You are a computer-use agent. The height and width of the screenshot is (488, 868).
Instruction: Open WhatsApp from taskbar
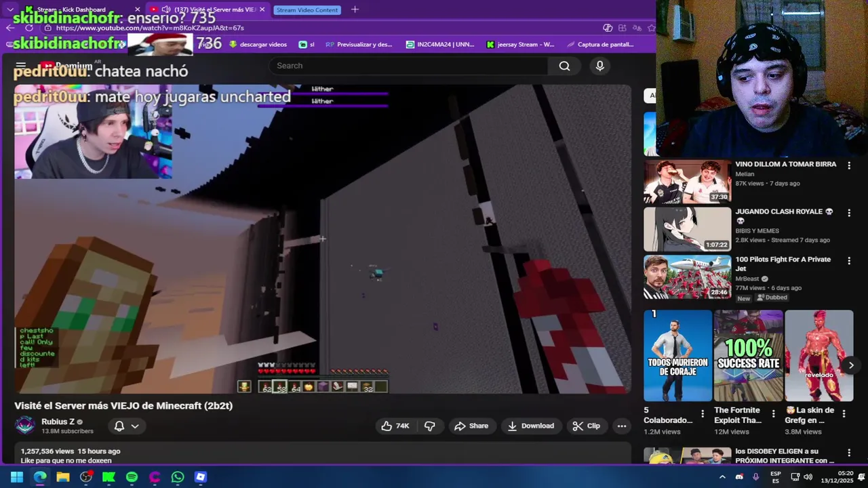coord(178,477)
